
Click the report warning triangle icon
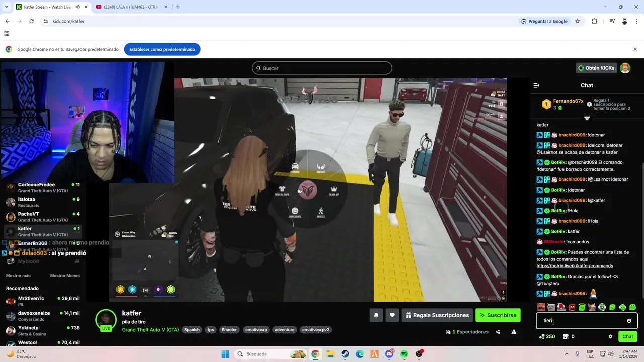pyautogui.click(x=514, y=332)
